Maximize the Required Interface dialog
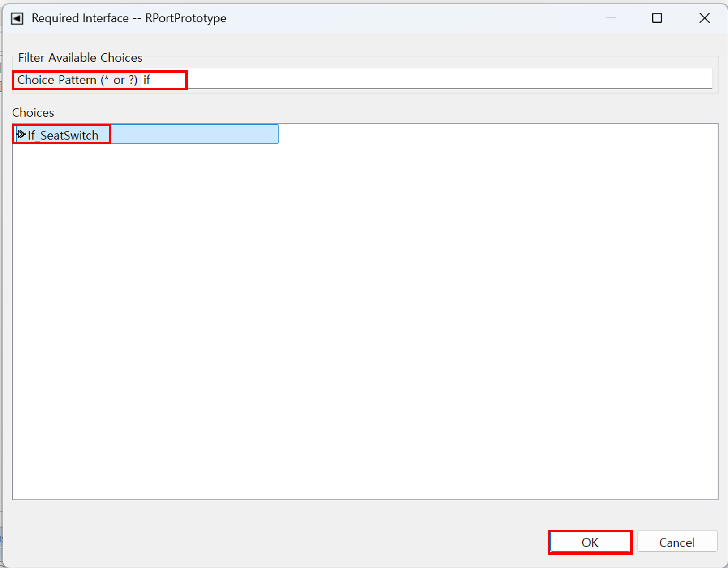 click(657, 18)
